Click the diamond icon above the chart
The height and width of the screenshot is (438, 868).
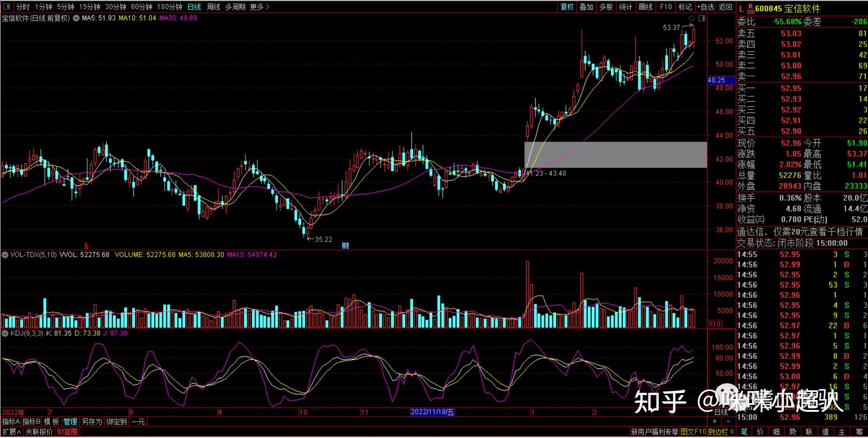coord(691,18)
